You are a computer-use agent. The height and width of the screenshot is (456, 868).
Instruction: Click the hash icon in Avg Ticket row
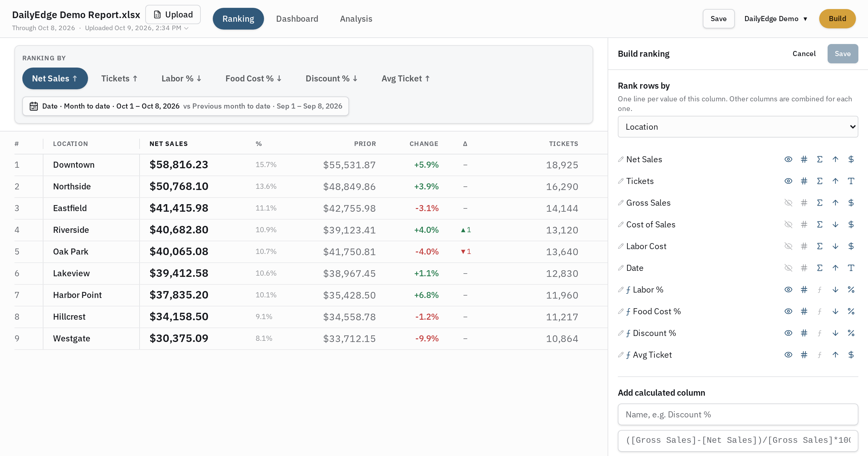click(x=804, y=355)
